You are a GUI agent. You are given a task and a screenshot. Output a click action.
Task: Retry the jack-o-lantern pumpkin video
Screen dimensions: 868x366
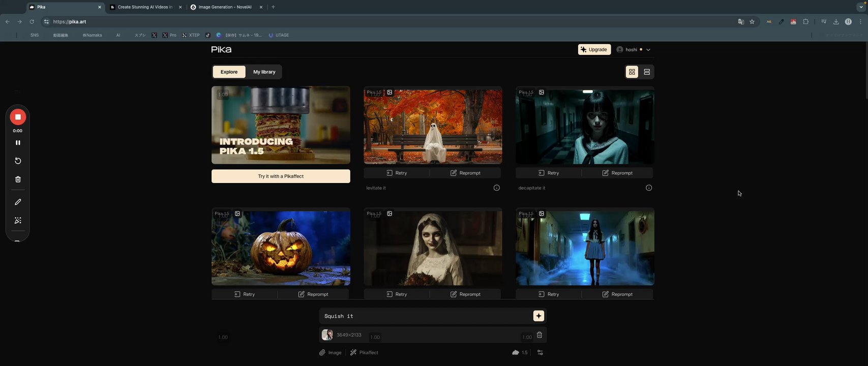(x=245, y=294)
